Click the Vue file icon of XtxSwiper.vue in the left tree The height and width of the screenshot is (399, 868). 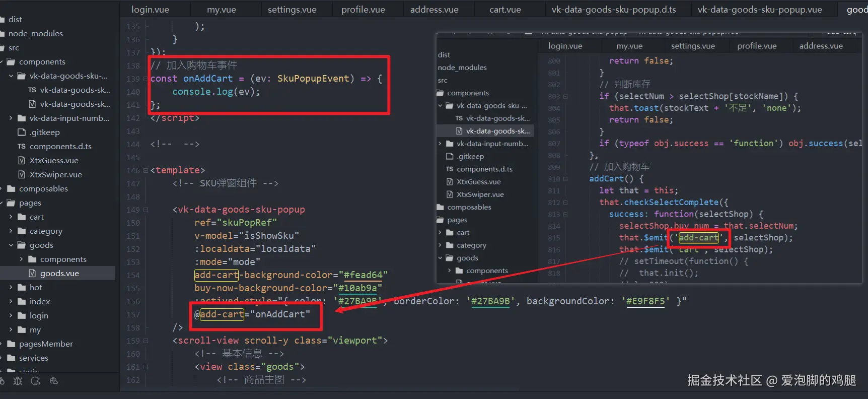click(22, 174)
